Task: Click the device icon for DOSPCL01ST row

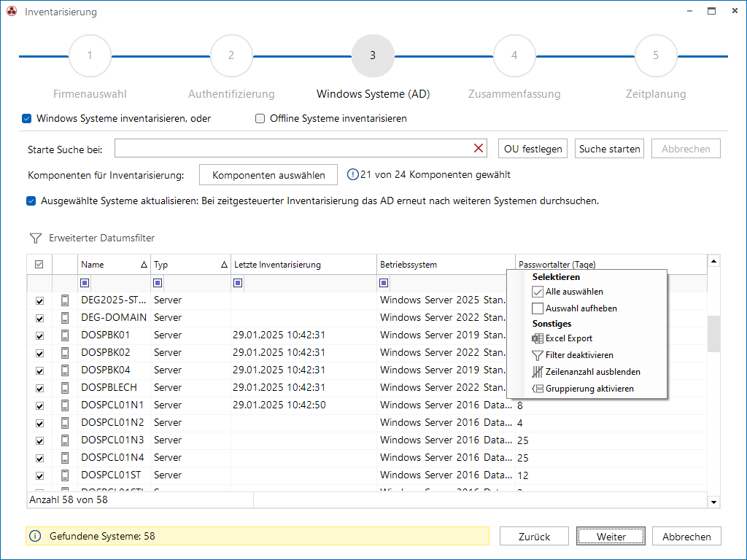Action: point(65,475)
